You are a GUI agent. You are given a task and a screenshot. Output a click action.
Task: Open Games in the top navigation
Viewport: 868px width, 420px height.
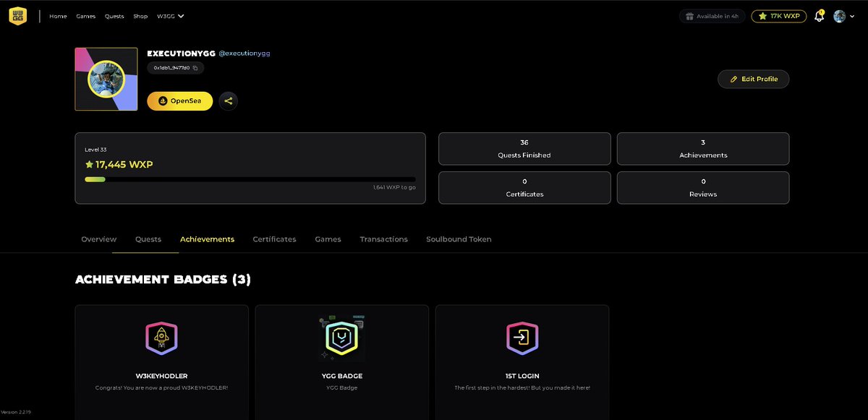pyautogui.click(x=86, y=16)
